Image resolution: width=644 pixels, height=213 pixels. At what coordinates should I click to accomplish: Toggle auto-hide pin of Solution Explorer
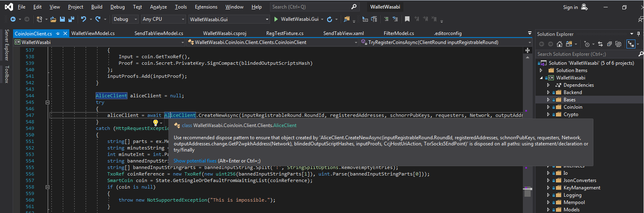[x=638, y=34]
